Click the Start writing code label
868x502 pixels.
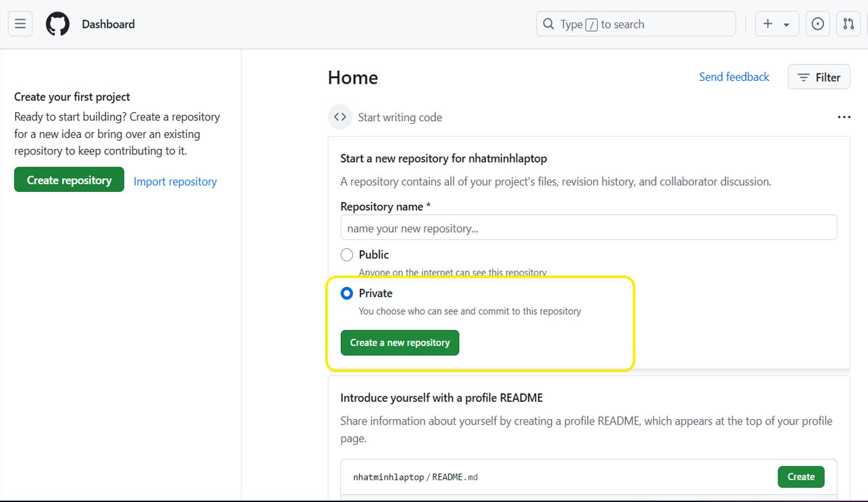400,117
